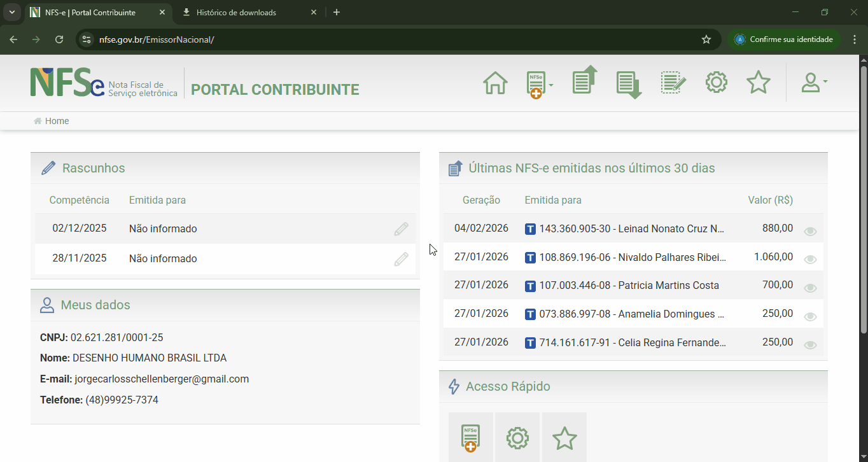Open the browser tab list chevron
The image size is (868, 462).
point(11,12)
